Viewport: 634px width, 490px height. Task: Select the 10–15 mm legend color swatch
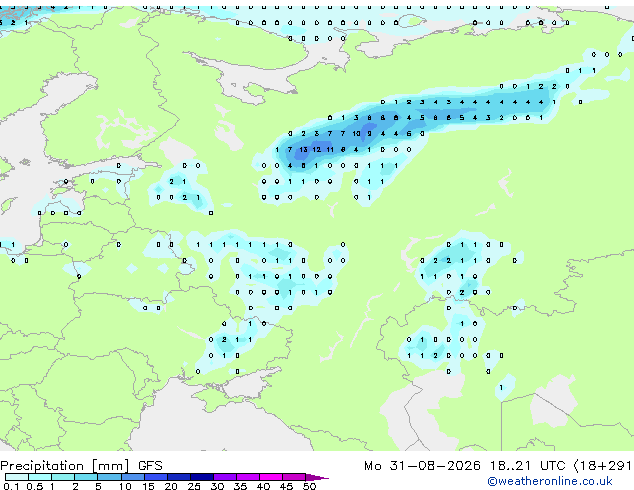[x=133, y=477]
